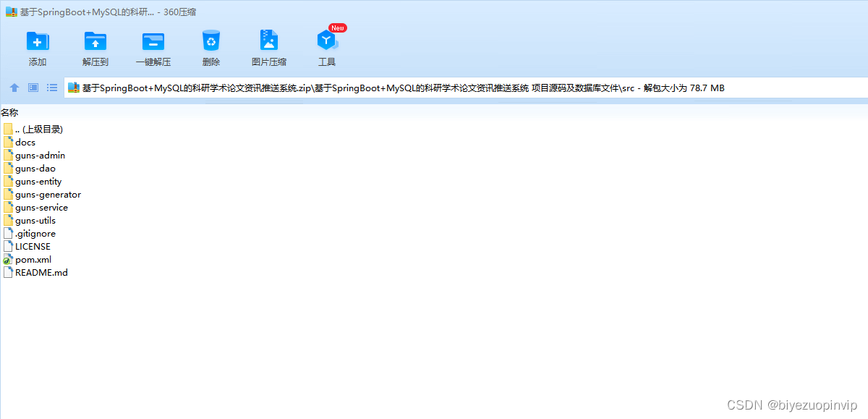Open the docs folder
868x419 pixels.
(x=25, y=142)
